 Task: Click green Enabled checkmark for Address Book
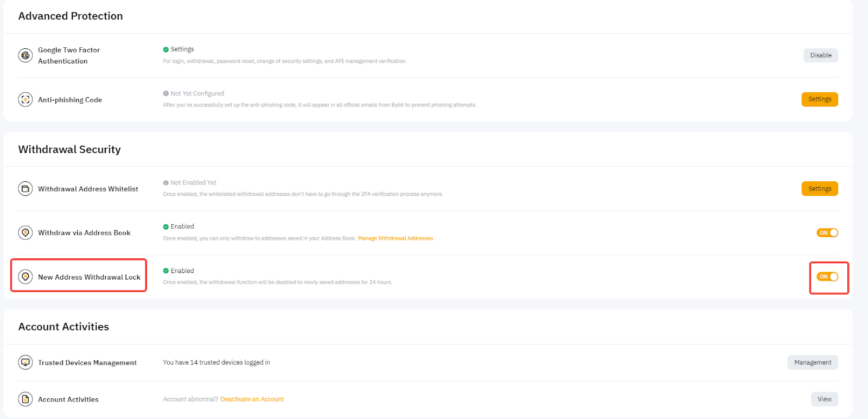(166, 227)
